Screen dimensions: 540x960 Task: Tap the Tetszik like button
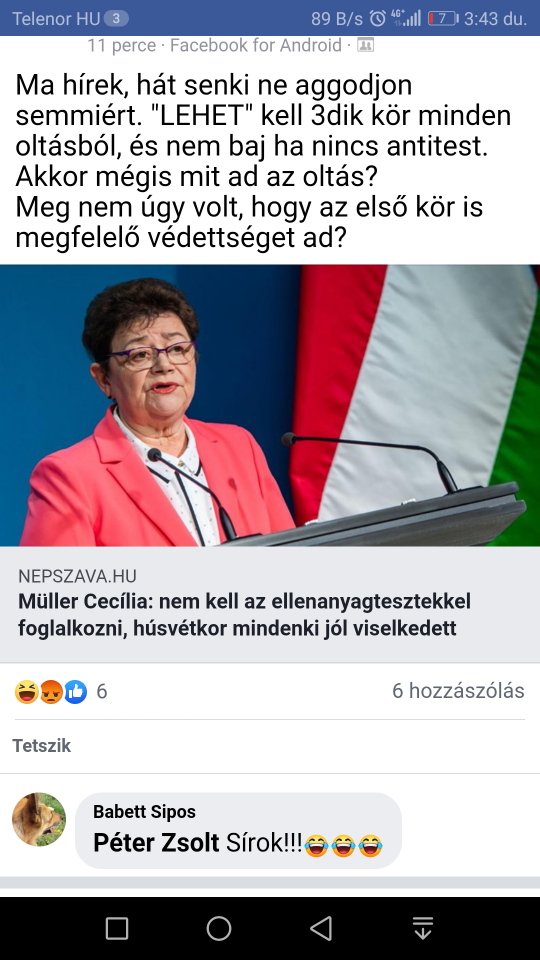pyautogui.click(x=42, y=746)
